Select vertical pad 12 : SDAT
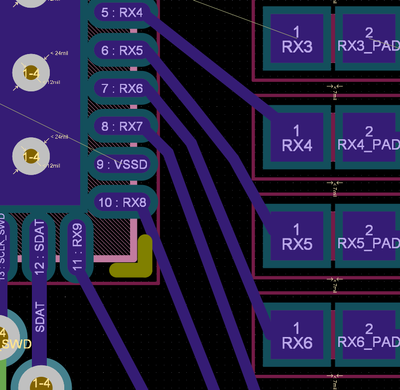 [x=39, y=247]
